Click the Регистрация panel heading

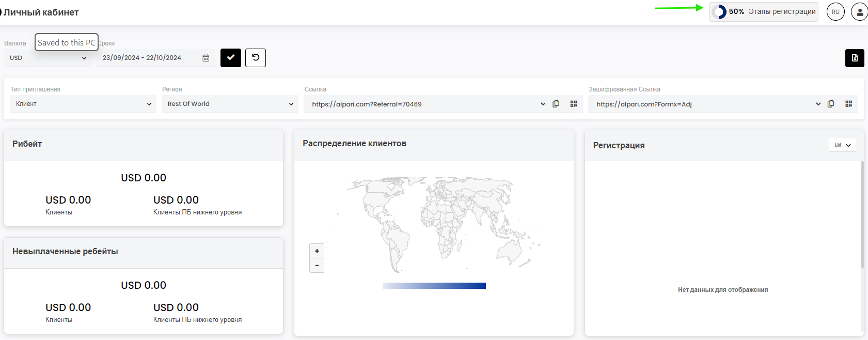coord(619,146)
